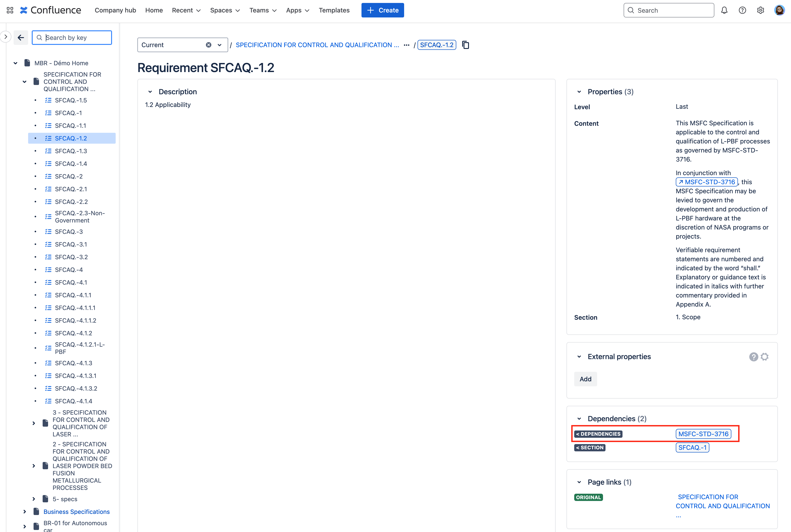The image size is (791, 532).
Task: Type in the Search by key field
Action: tap(72, 37)
